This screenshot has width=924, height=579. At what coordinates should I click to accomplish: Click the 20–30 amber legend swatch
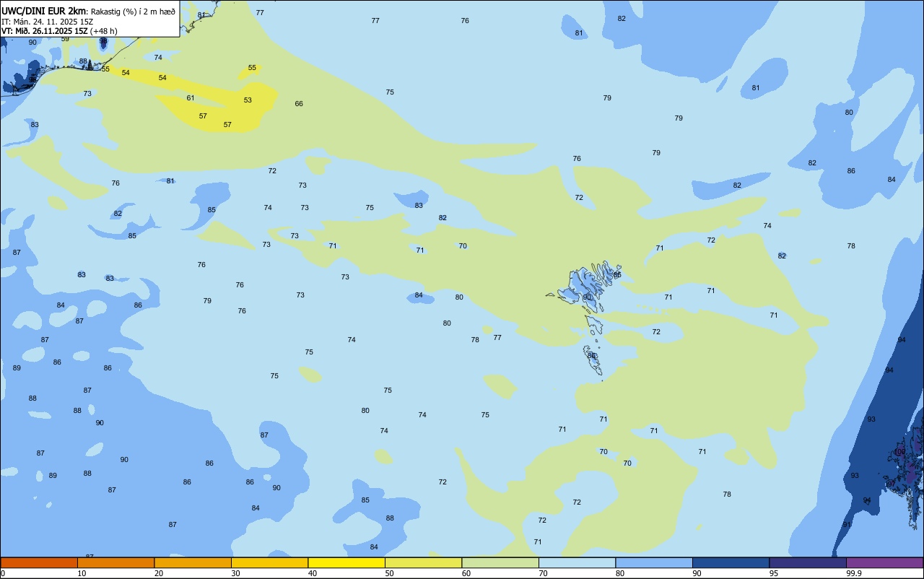click(x=193, y=562)
